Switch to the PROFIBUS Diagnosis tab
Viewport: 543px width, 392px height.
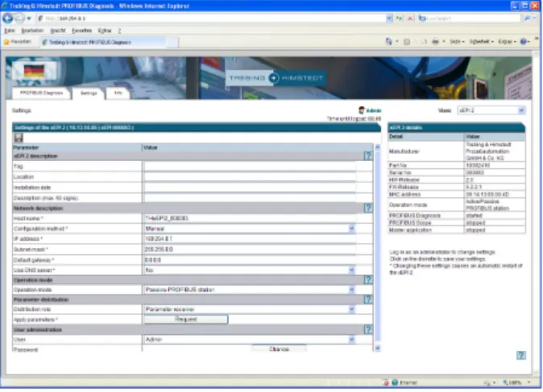(x=41, y=93)
